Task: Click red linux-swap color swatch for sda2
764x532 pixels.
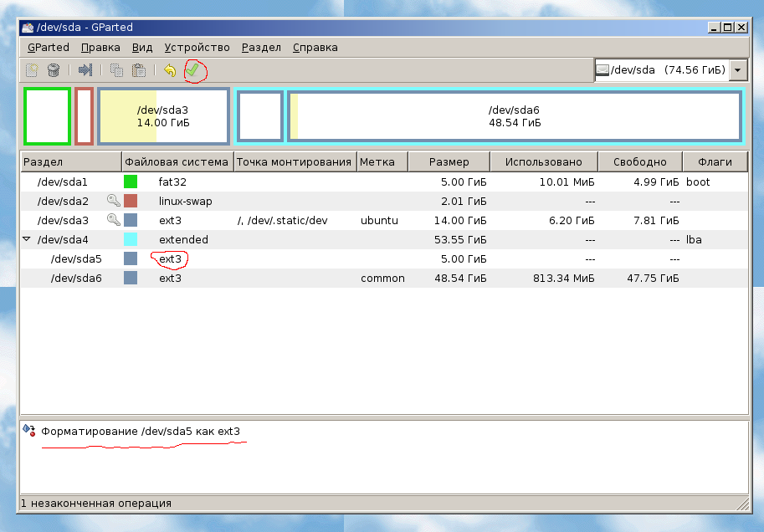Action: 131,201
